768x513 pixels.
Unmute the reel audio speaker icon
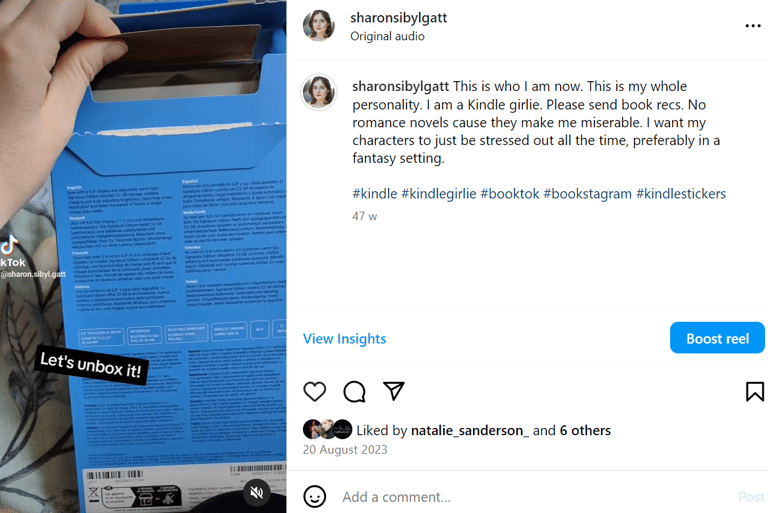[x=257, y=492]
